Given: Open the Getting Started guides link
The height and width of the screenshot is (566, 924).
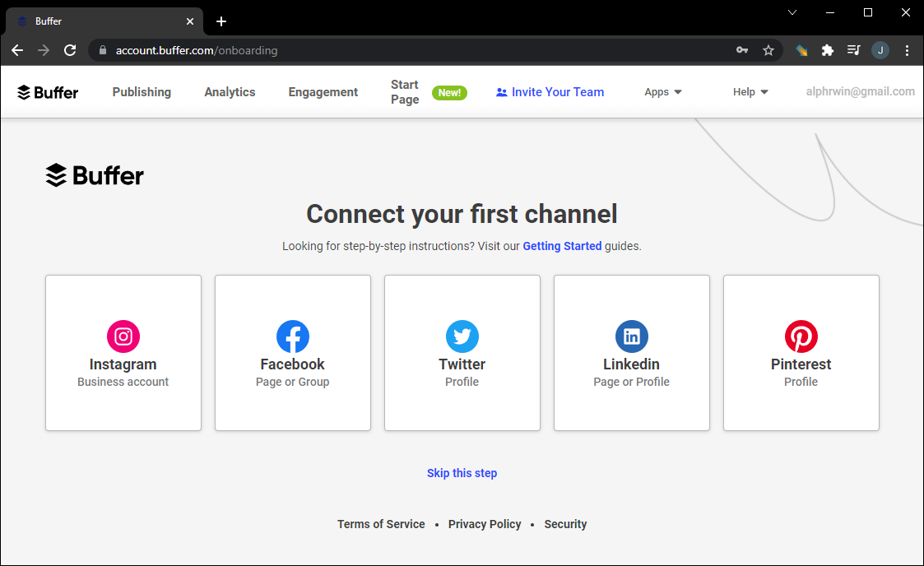Looking at the screenshot, I should 562,246.
